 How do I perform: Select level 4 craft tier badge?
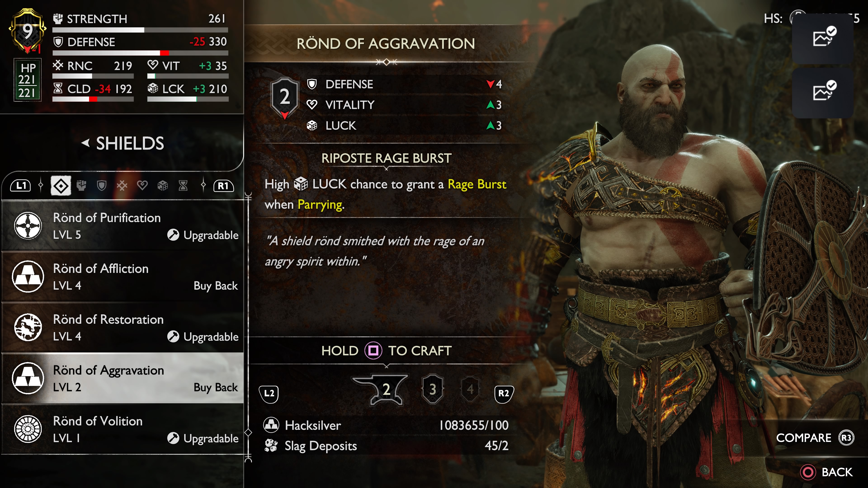(470, 389)
